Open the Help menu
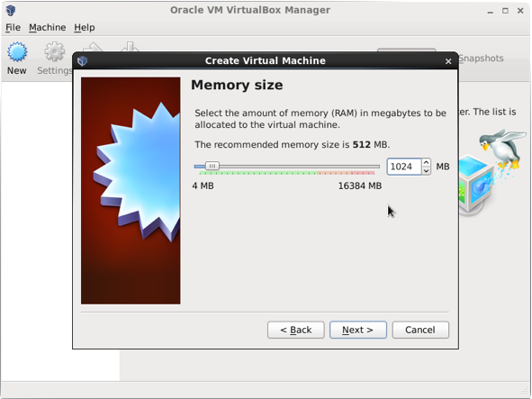Viewport: 532px width, 399px height. point(85,27)
